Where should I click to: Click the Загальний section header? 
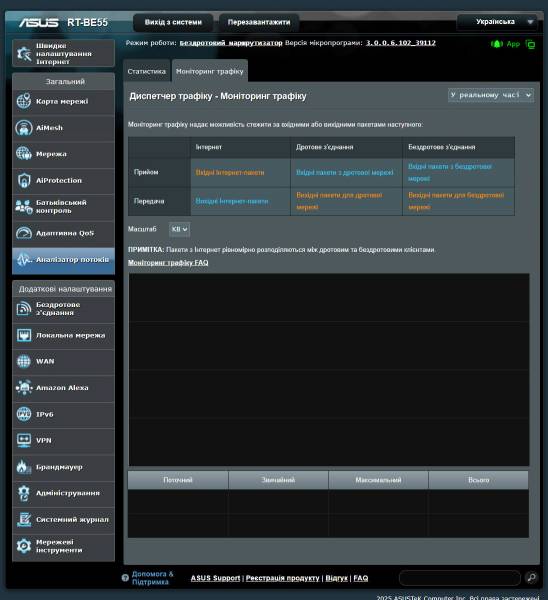pyautogui.click(x=65, y=82)
